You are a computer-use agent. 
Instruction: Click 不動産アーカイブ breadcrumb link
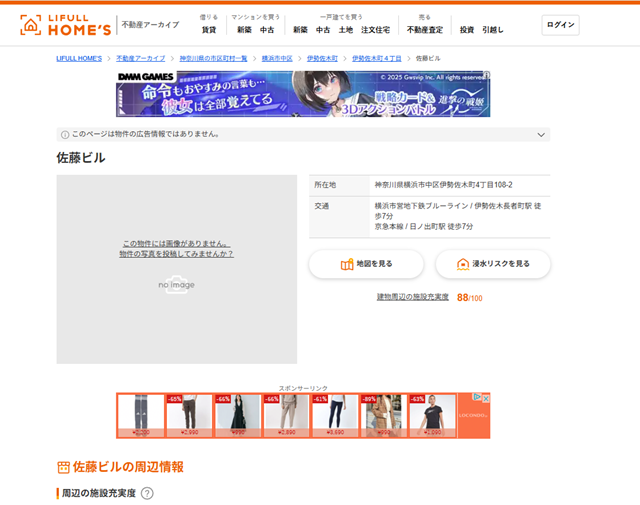(x=140, y=59)
